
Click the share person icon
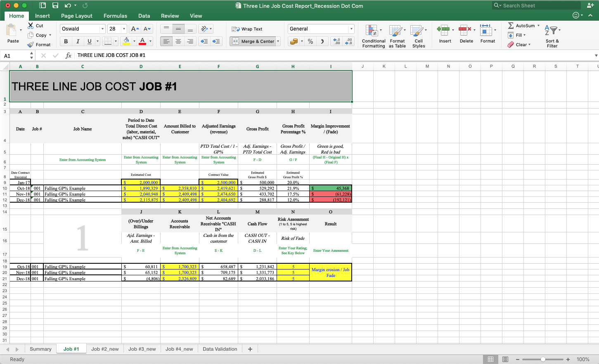click(590, 5)
